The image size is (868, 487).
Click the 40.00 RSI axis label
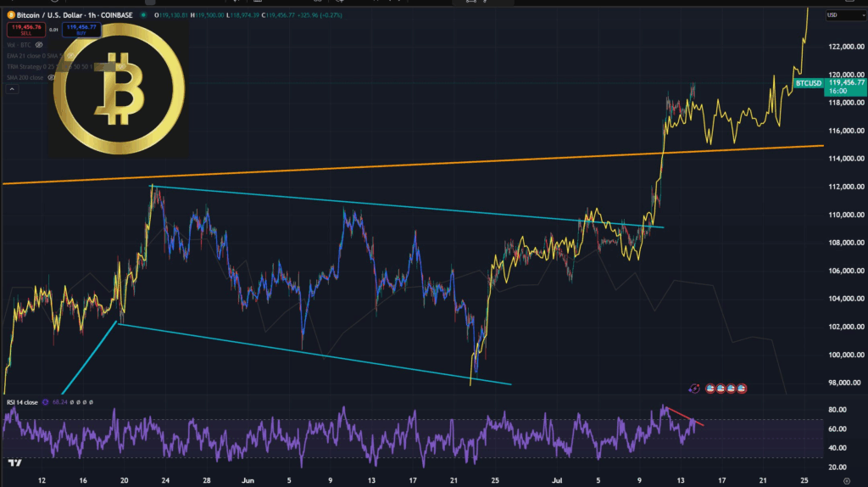tap(837, 448)
